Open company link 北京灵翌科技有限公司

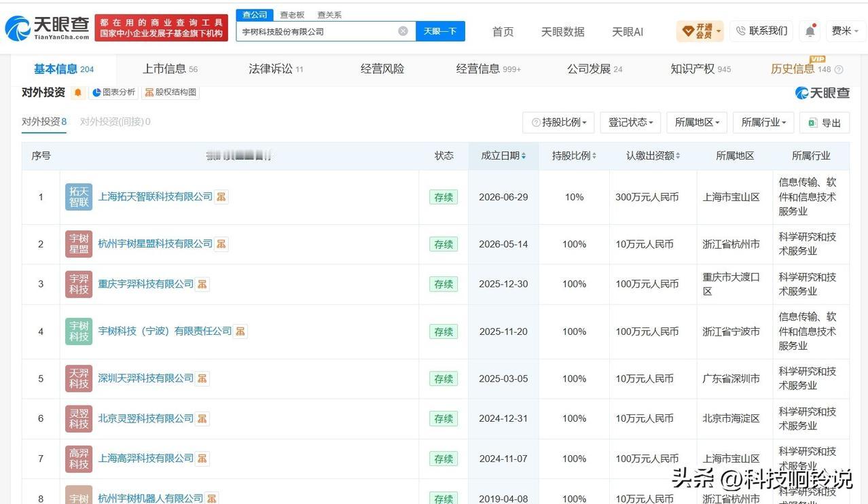tap(145, 418)
